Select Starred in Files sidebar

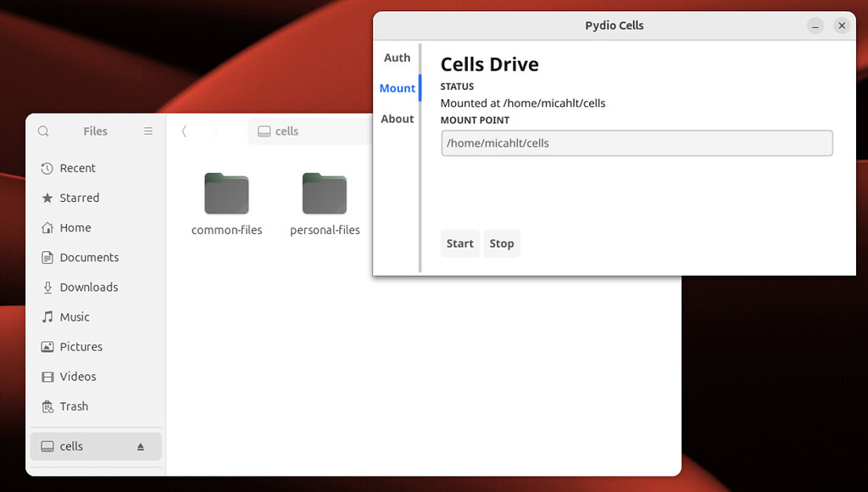[96, 198]
